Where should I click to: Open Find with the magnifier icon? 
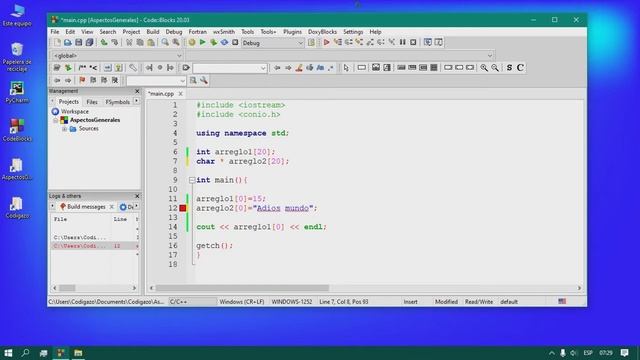(x=164, y=42)
